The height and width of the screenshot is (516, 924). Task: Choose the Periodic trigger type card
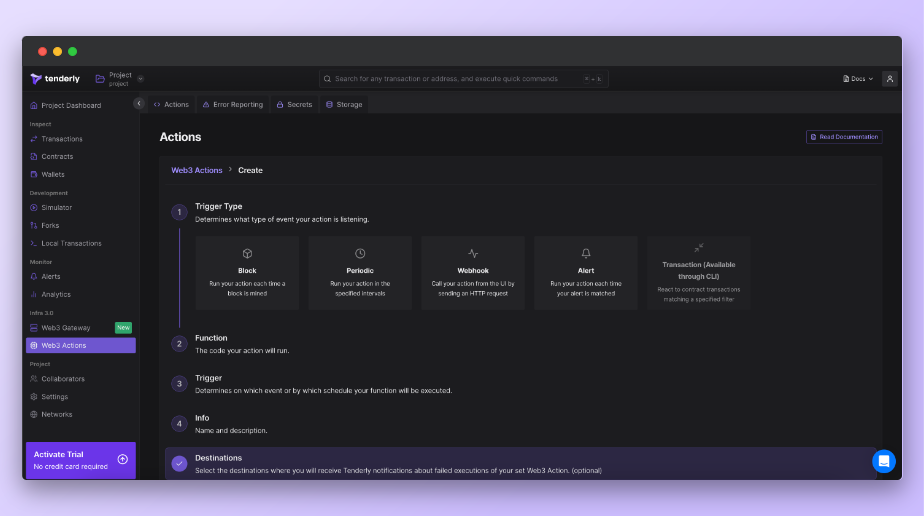[360, 273]
